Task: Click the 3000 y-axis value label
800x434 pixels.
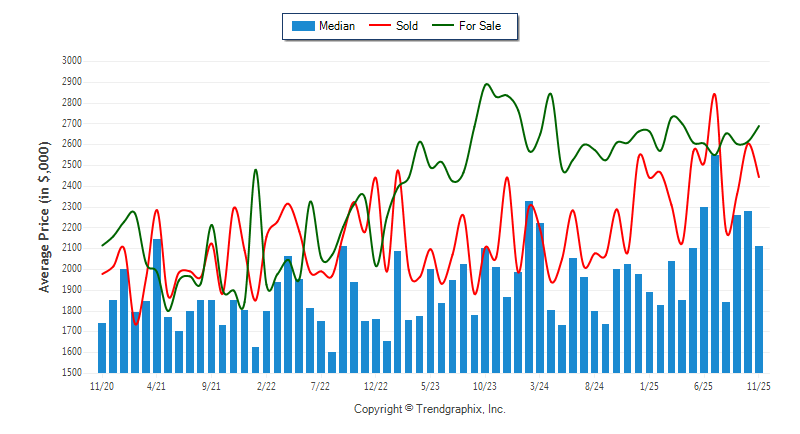Action: (71, 61)
